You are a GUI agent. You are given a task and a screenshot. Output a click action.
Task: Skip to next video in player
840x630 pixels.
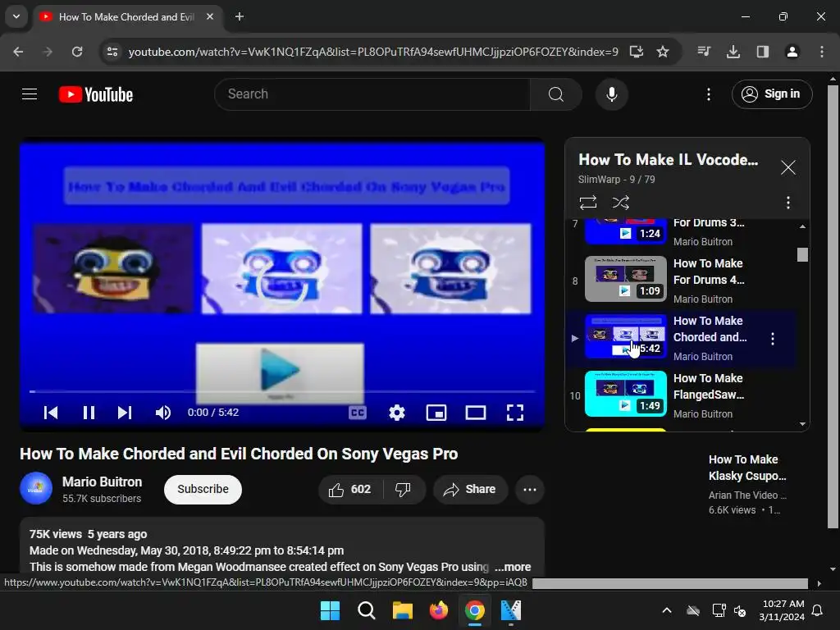click(x=125, y=413)
